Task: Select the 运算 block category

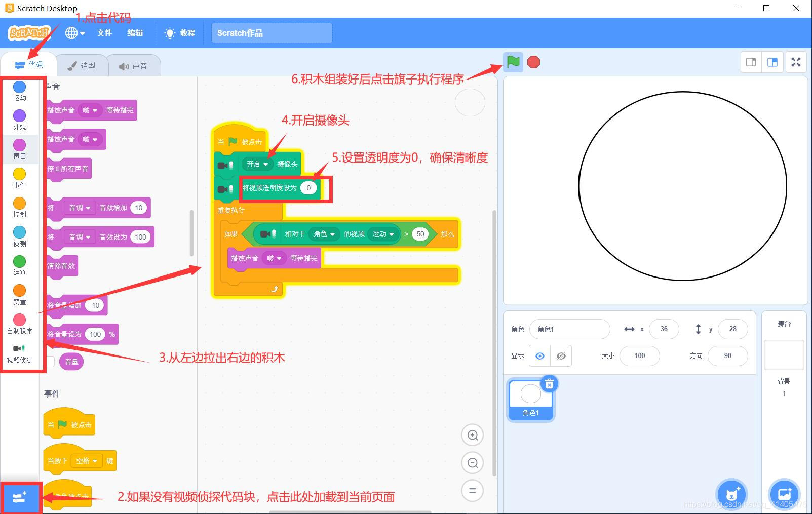Action: pyautogui.click(x=19, y=266)
